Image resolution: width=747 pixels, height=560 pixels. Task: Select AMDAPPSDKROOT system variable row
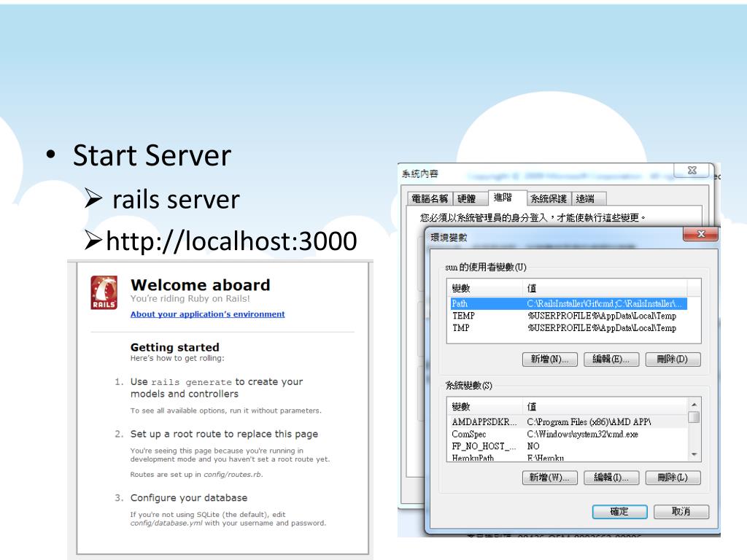coord(568,422)
